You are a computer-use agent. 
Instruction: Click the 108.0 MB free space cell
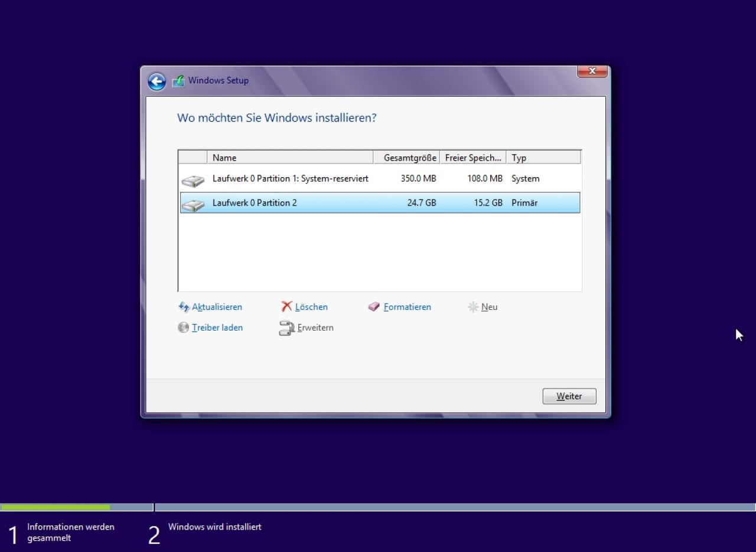pyautogui.click(x=485, y=178)
